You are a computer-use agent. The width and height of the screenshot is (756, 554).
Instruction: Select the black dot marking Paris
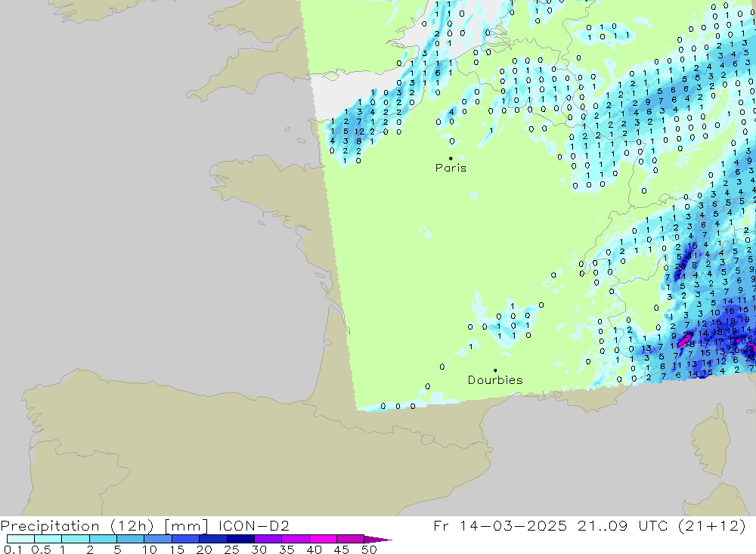tap(451, 158)
